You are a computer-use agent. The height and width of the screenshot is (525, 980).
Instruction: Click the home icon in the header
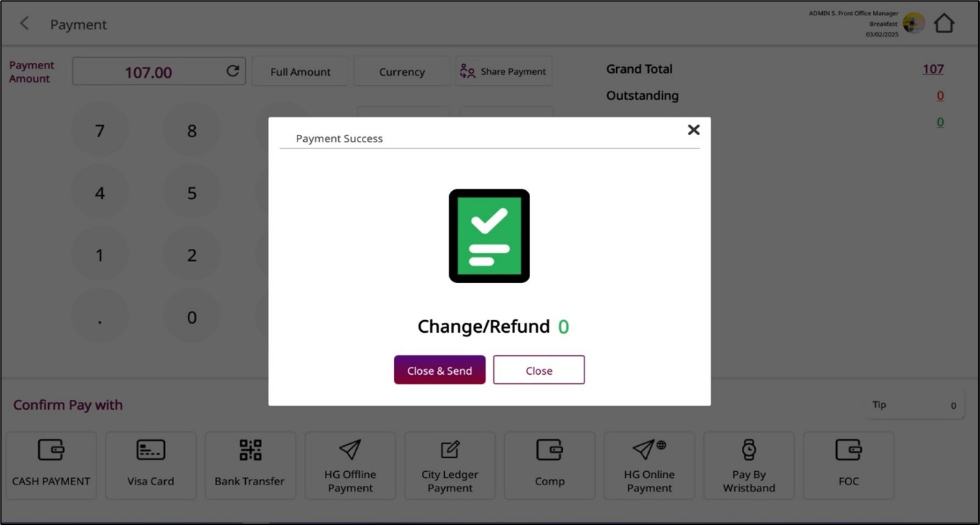click(944, 23)
